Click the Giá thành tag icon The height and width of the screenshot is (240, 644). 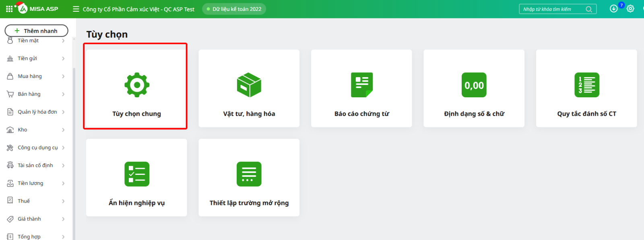(10, 219)
